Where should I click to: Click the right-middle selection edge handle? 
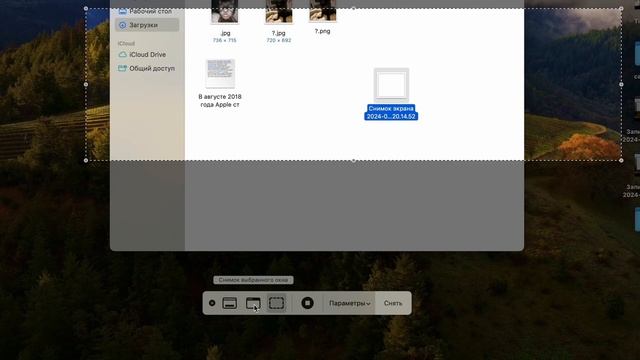click(621, 84)
